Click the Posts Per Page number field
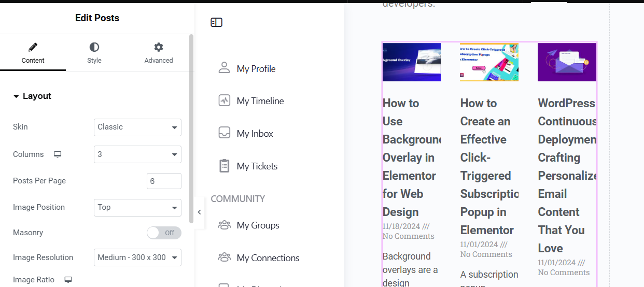Viewport: 644px width, 287px height. (x=164, y=181)
